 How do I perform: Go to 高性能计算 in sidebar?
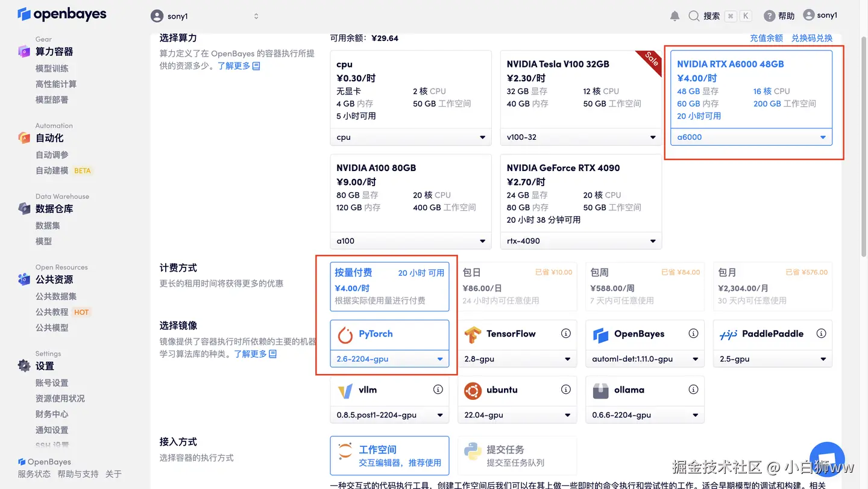tap(55, 84)
